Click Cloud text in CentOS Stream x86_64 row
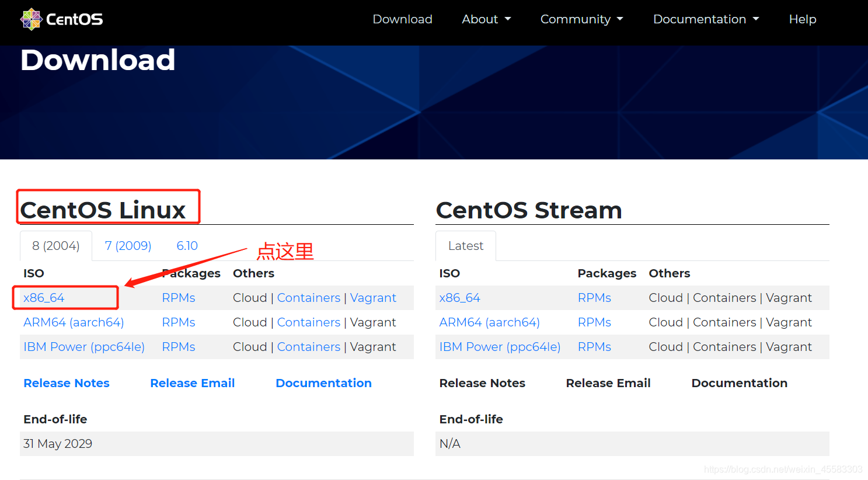The image size is (868, 480). [x=666, y=298]
